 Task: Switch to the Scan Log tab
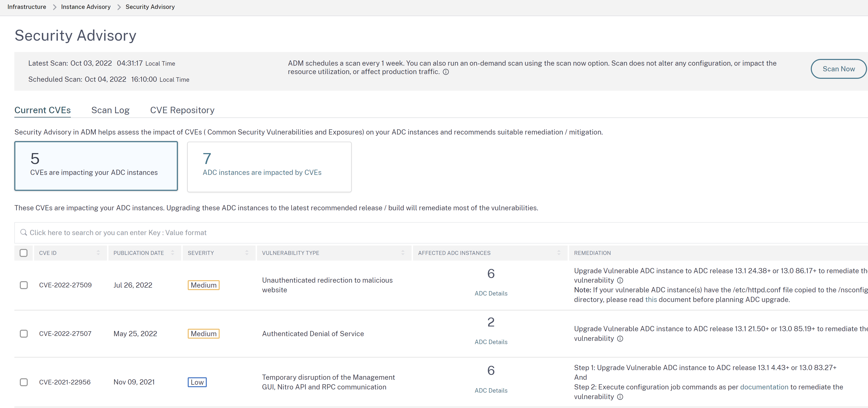tap(110, 110)
